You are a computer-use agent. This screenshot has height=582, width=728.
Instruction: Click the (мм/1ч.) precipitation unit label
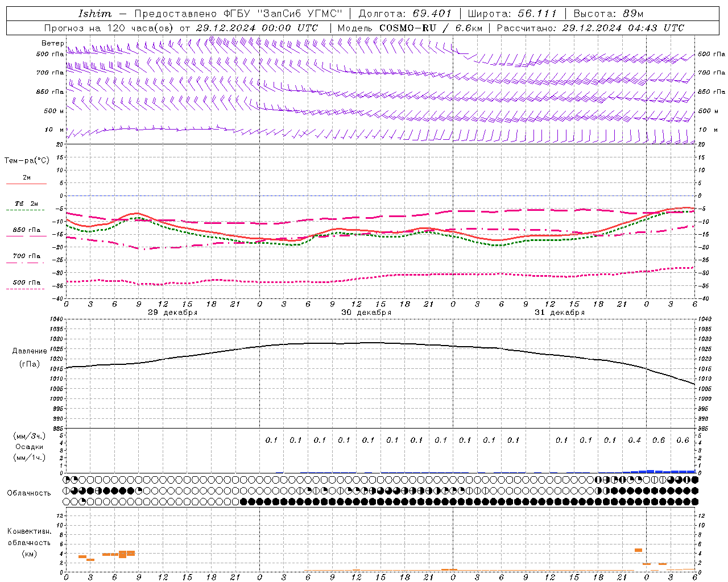pyautogui.click(x=30, y=458)
